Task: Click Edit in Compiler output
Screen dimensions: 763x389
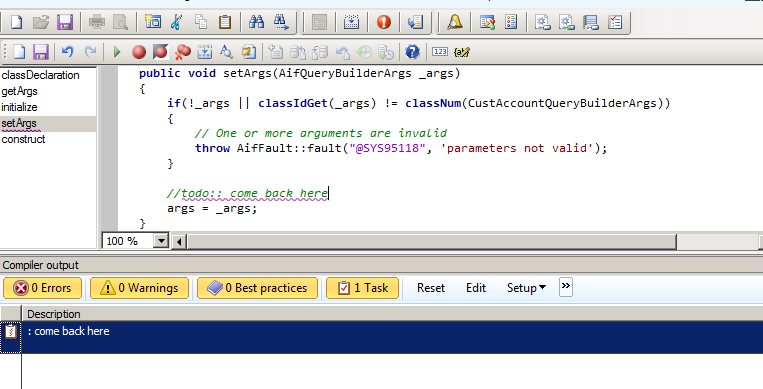Action: point(476,288)
